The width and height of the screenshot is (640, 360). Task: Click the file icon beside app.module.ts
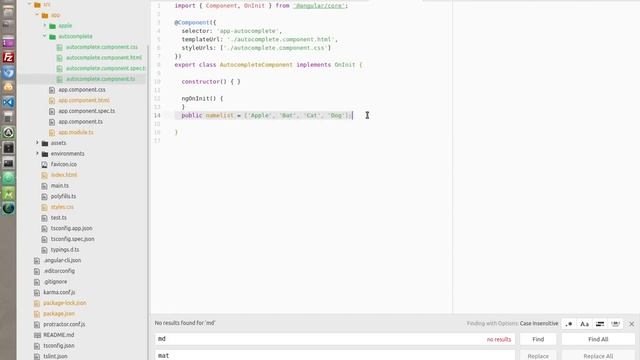point(52,133)
